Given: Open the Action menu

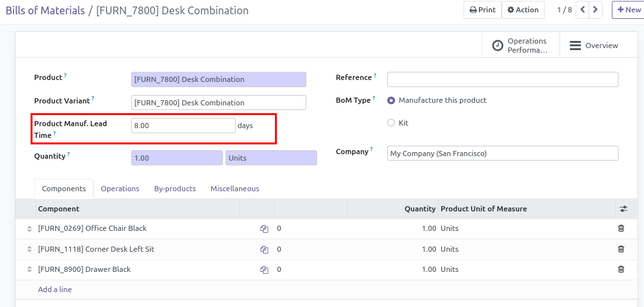Looking at the screenshot, I should coord(523,10).
